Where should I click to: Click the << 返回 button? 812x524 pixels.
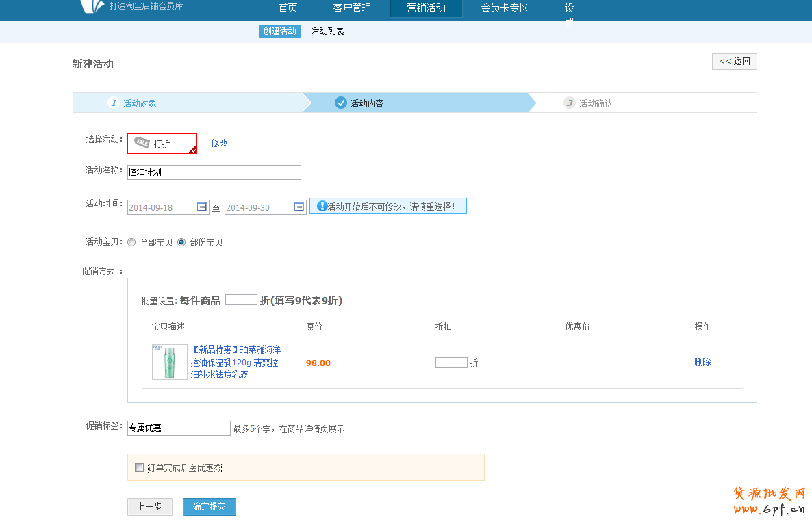pyautogui.click(x=734, y=62)
